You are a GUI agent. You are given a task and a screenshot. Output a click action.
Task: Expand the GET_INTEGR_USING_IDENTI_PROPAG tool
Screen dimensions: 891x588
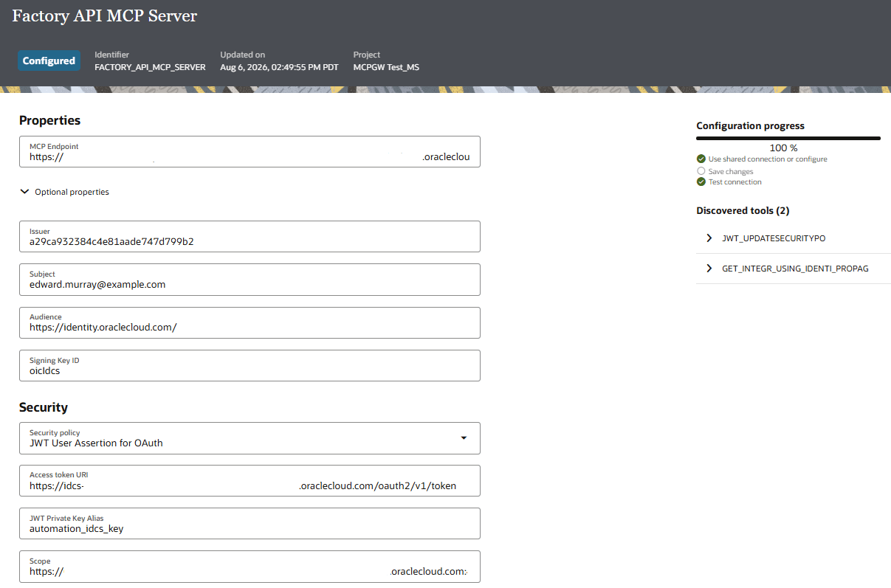click(709, 269)
